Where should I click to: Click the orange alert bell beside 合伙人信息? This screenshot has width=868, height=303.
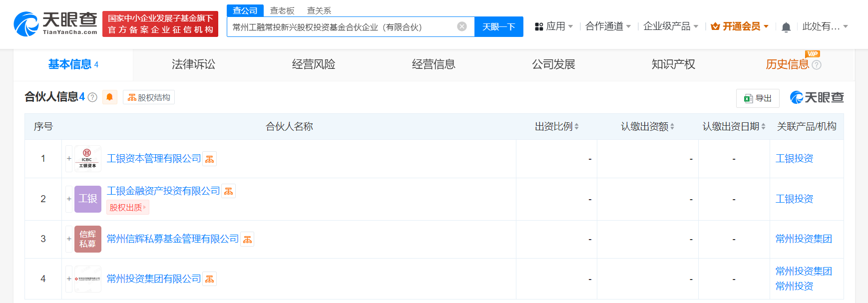110,97
